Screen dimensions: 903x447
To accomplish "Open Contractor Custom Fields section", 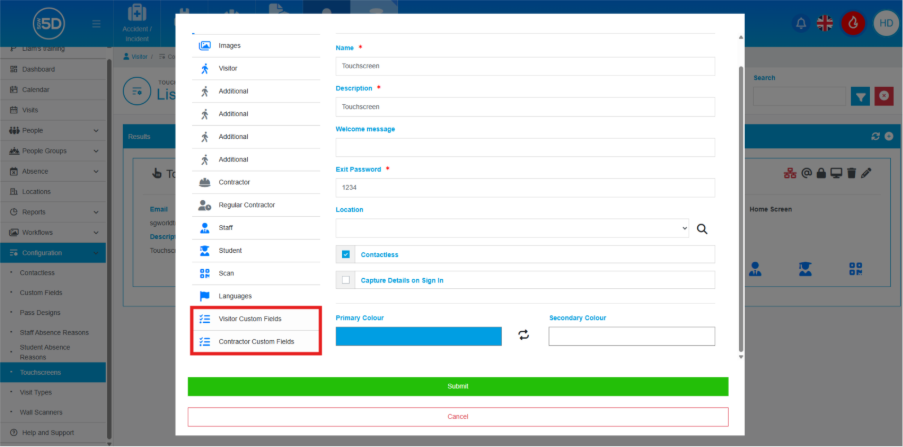I will pos(256,342).
